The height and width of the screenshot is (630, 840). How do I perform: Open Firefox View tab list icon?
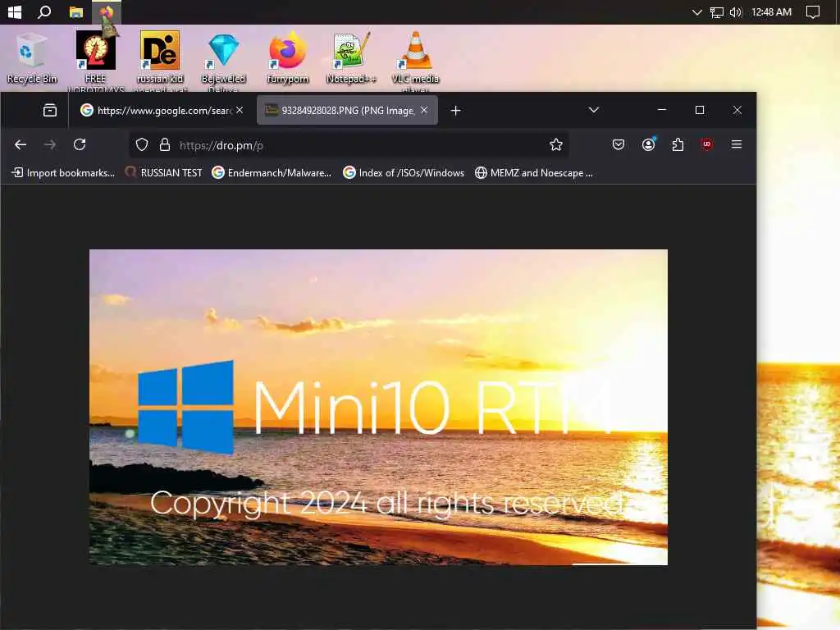pyautogui.click(x=50, y=111)
